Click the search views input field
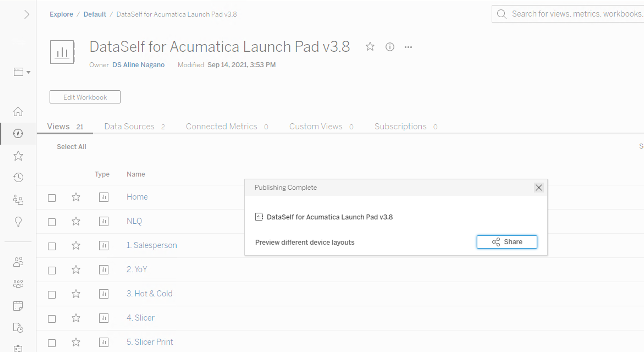The image size is (644, 352). pyautogui.click(x=575, y=14)
